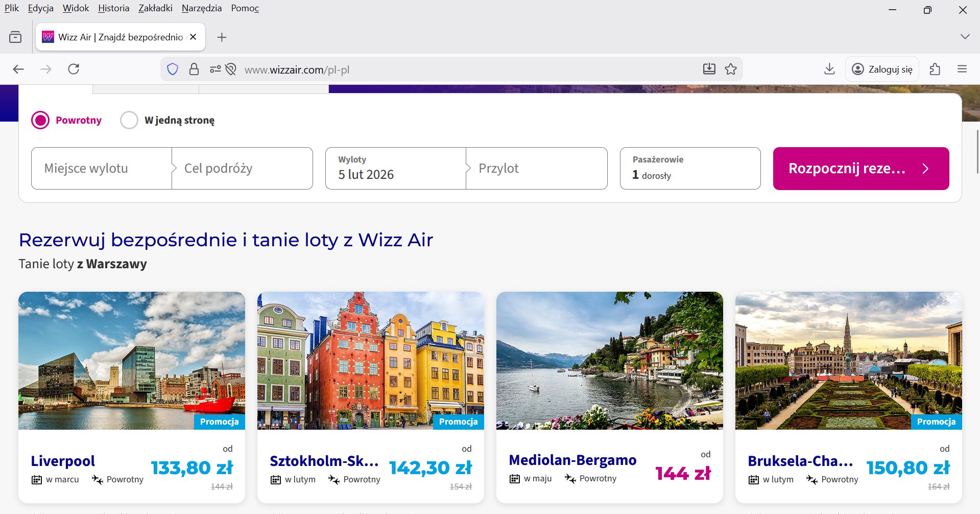Reload the current page
The width and height of the screenshot is (980, 514).
coord(74,69)
